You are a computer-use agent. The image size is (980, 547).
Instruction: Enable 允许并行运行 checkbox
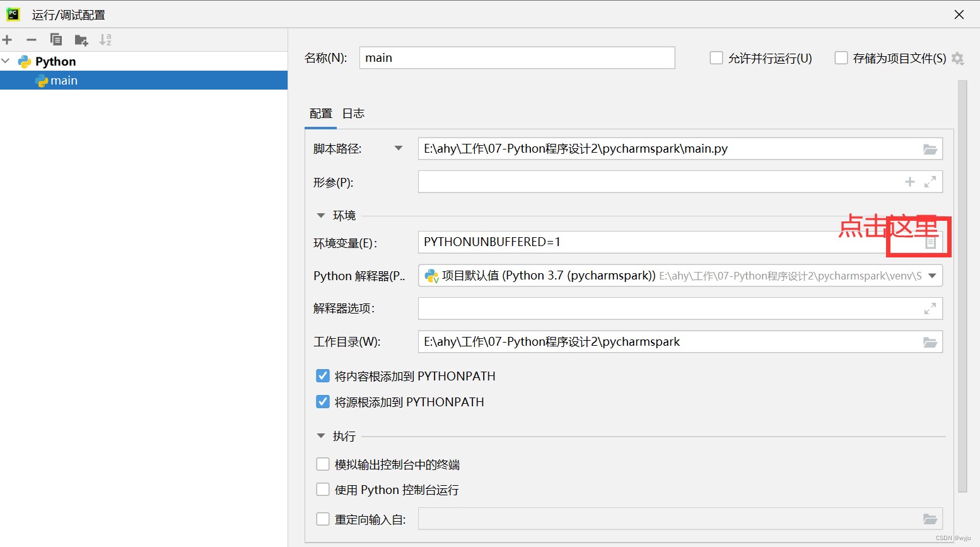coord(716,58)
